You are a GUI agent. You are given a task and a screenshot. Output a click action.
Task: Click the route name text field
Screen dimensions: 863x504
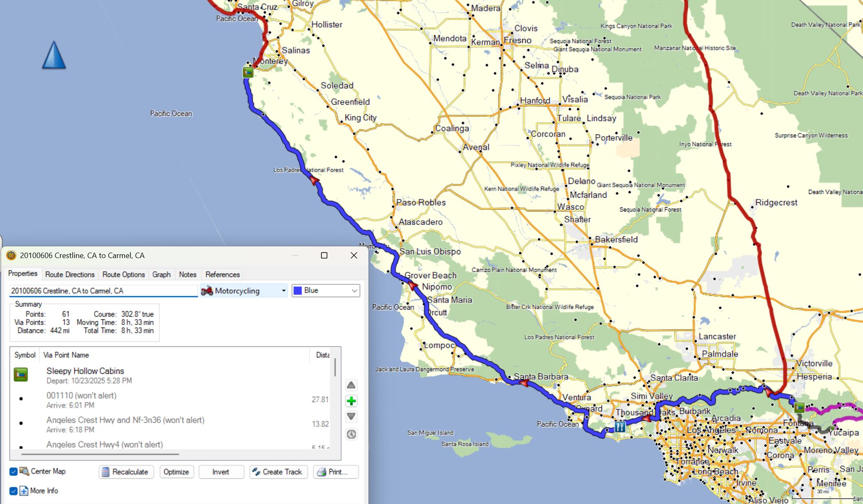point(103,291)
